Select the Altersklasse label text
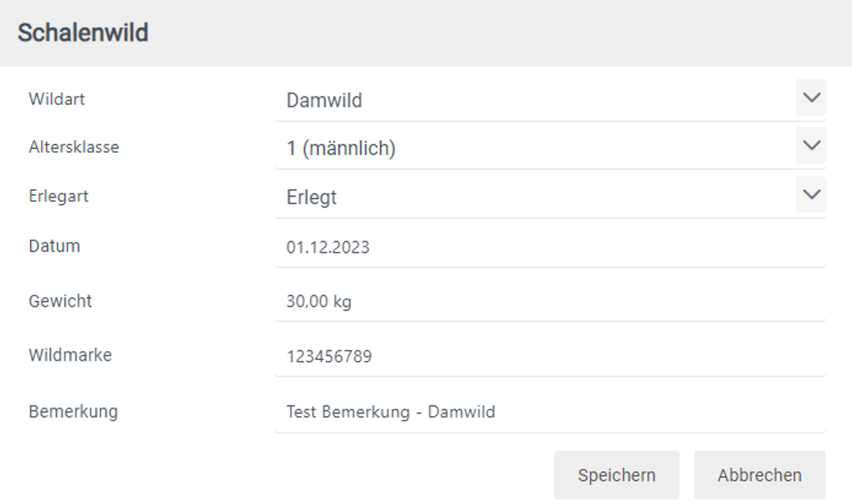The height and width of the screenshot is (504, 852). [x=74, y=147]
